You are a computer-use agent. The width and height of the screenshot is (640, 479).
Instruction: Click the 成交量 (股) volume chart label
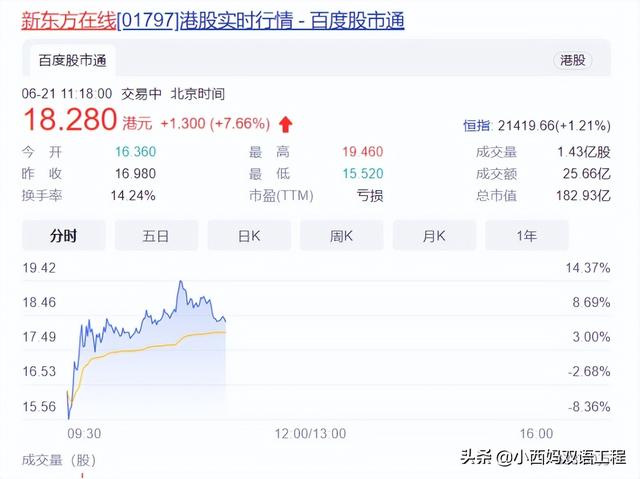tap(59, 460)
